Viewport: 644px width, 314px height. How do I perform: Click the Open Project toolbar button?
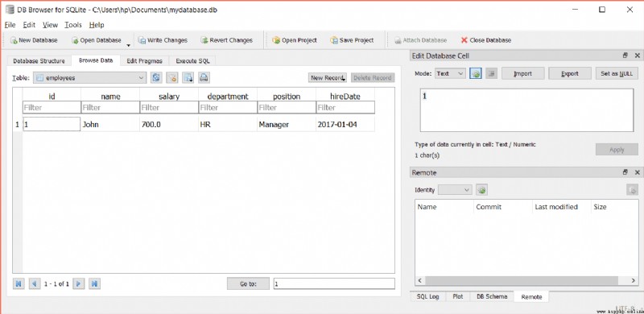295,40
